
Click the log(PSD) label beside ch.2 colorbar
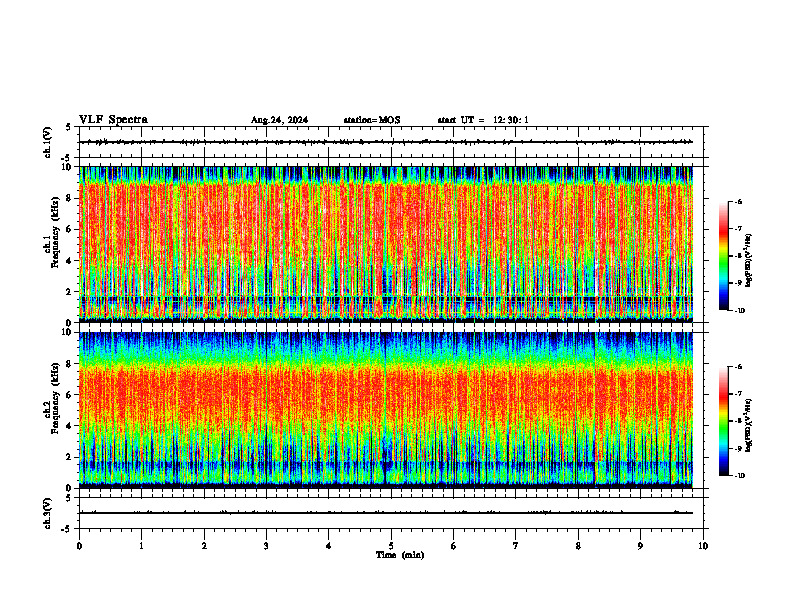[x=748, y=426]
